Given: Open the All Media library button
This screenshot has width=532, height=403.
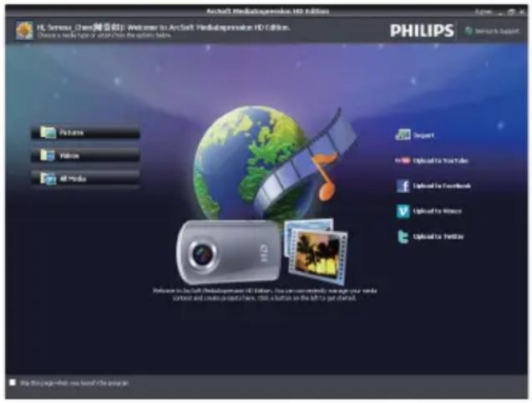Looking at the screenshot, I should (85, 178).
